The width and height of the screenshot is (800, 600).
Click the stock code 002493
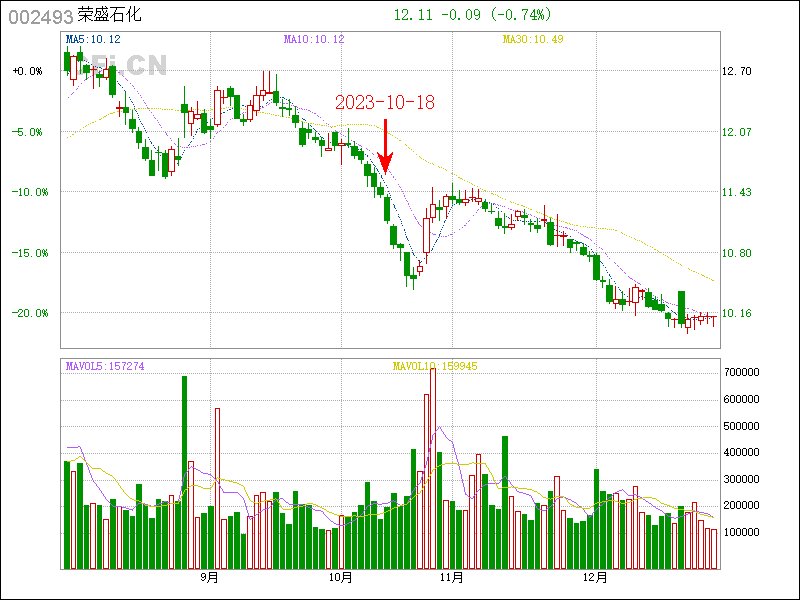[40, 16]
